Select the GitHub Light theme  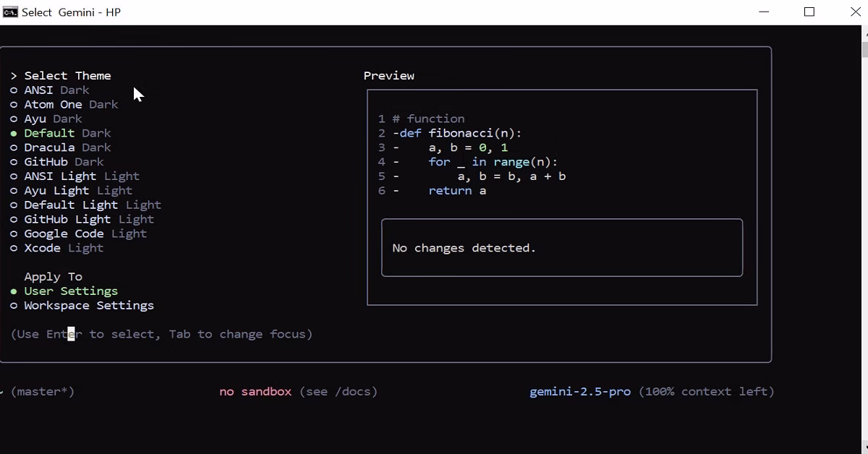[x=82, y=220]
